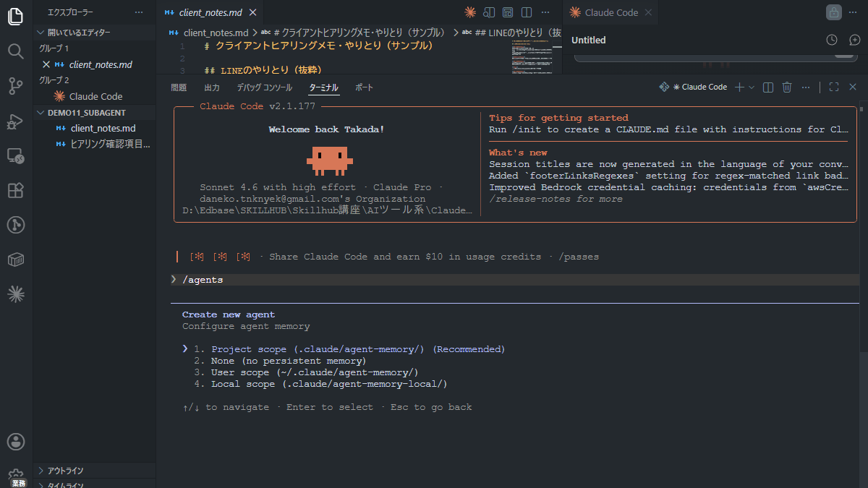Open the Claude Code icon in activity bar
Screen dimensions: 868x488
pyautogui.click(x=15, y=294)
